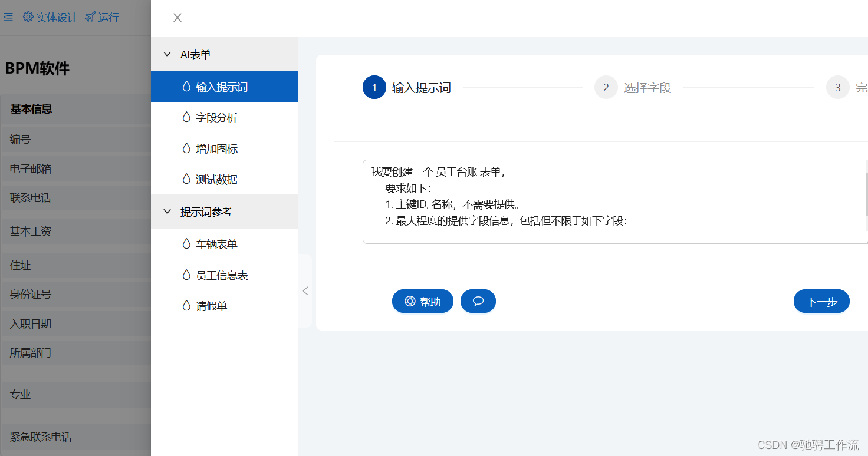Open the 测试数据 menu item

[224, 179]
